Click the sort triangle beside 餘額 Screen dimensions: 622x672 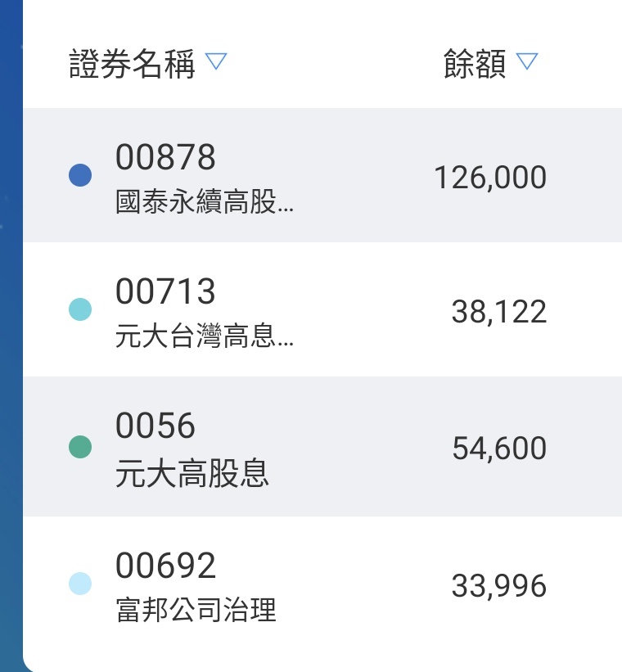527,61
